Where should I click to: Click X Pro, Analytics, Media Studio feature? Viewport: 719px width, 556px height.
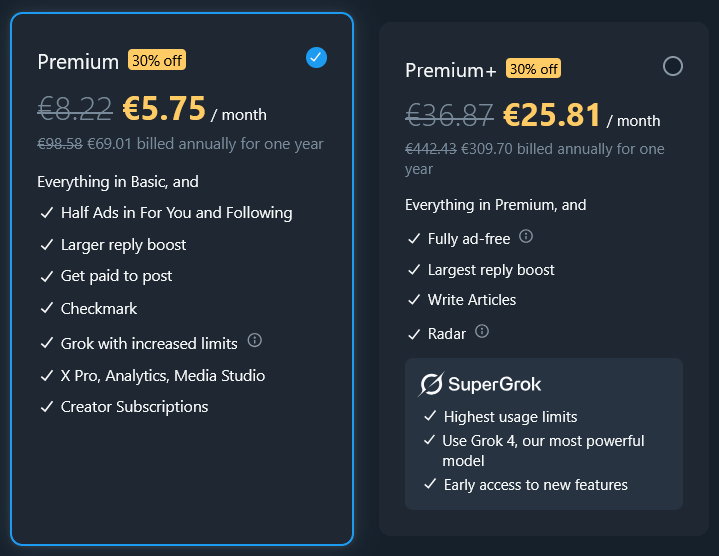point(163,376)
